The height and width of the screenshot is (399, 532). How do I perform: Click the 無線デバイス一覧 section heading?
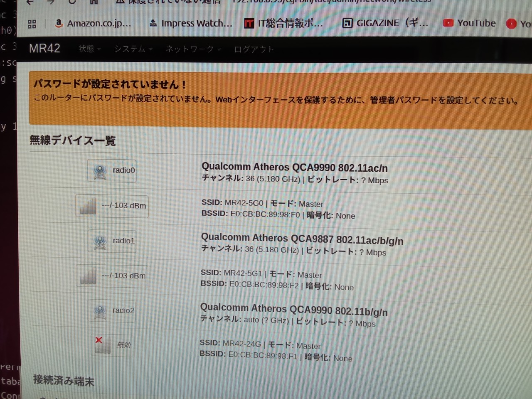[x=73, y=140]
